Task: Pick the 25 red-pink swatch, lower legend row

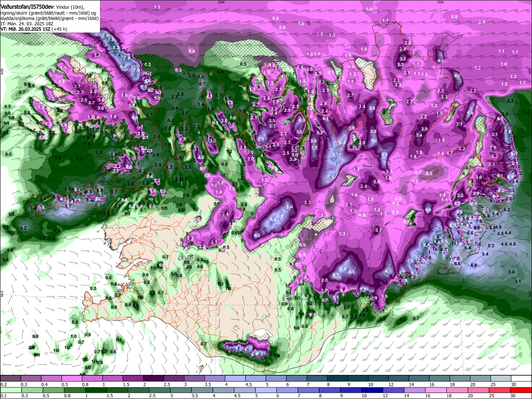Action: [x=499, y=390]
